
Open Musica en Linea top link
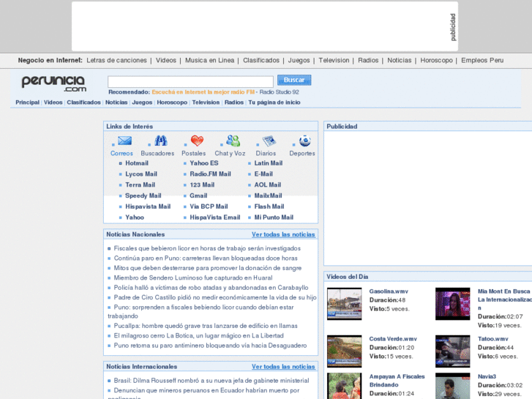coord(210,61)
